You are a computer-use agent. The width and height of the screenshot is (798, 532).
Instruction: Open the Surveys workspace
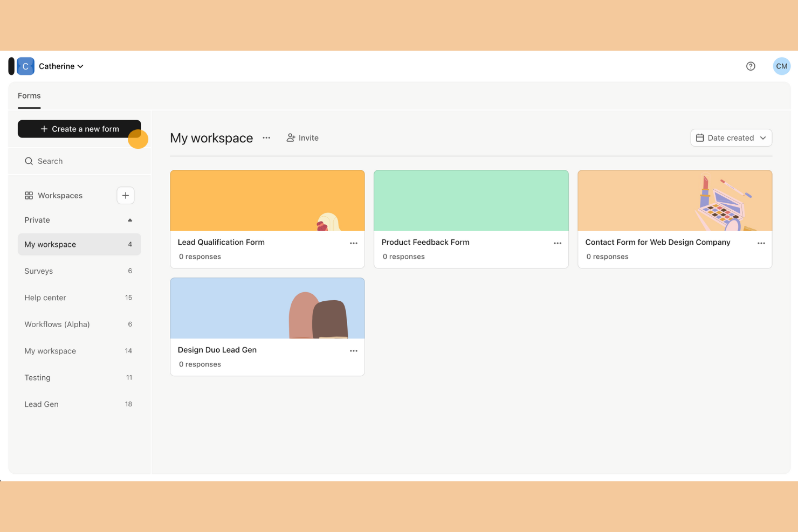(79, 271)
